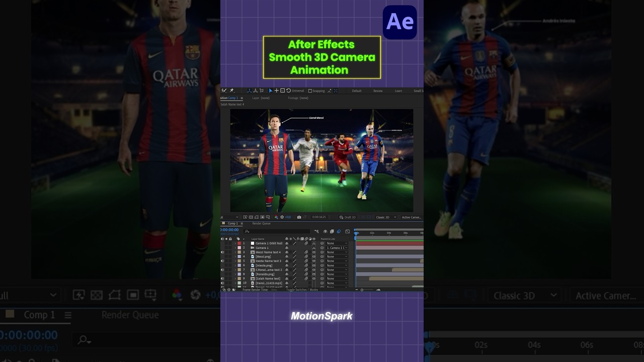The width and height of the screenshot is (644, 362).
Task: Switch to the Learn workspace
Action: click(398, 91)
